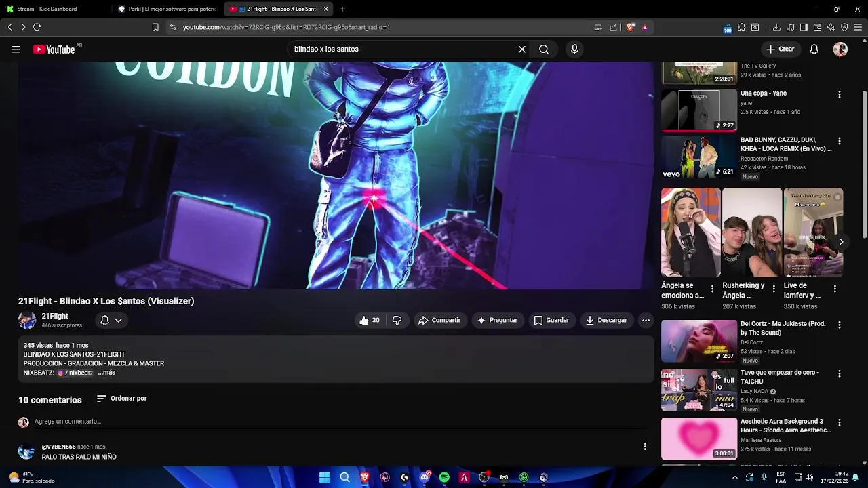Screen dimensions: 868x488
Task: Open nixbeatz Instagram link in description
Action: pyautogui.click(x=75, y=373)
